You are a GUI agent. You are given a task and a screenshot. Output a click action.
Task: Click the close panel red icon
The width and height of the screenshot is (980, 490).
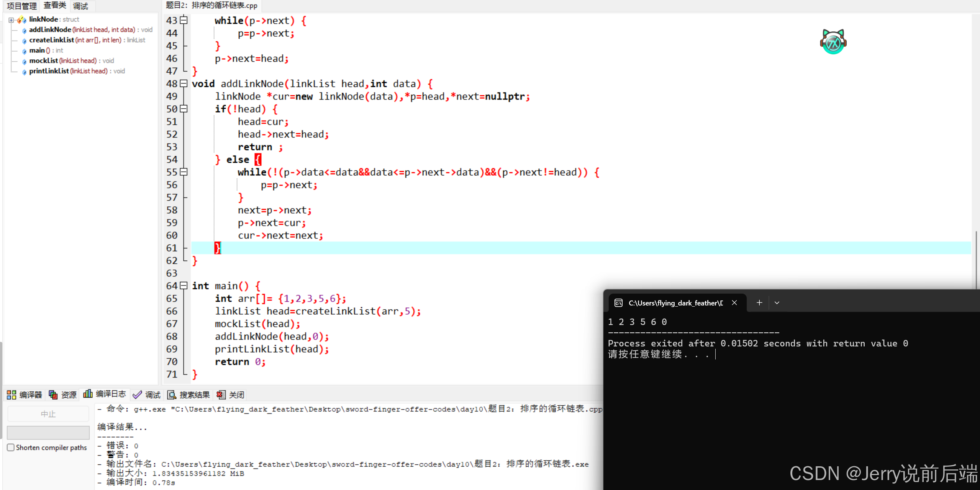coord(221,395)
